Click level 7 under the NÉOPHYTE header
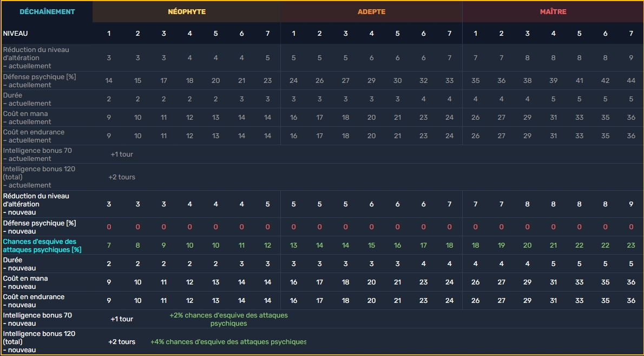Viewport: 644px width, 356px height. [267, 33]
